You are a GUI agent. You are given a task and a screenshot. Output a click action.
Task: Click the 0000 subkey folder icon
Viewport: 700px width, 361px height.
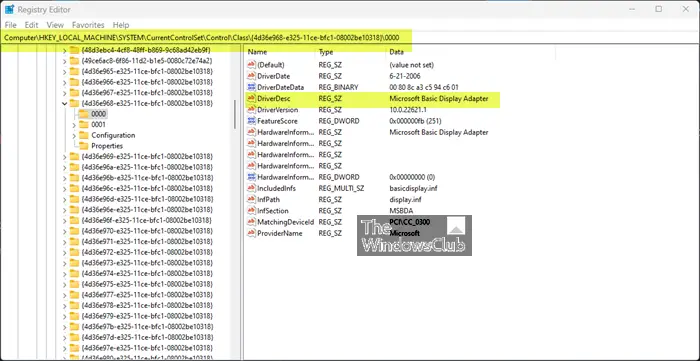84,114
